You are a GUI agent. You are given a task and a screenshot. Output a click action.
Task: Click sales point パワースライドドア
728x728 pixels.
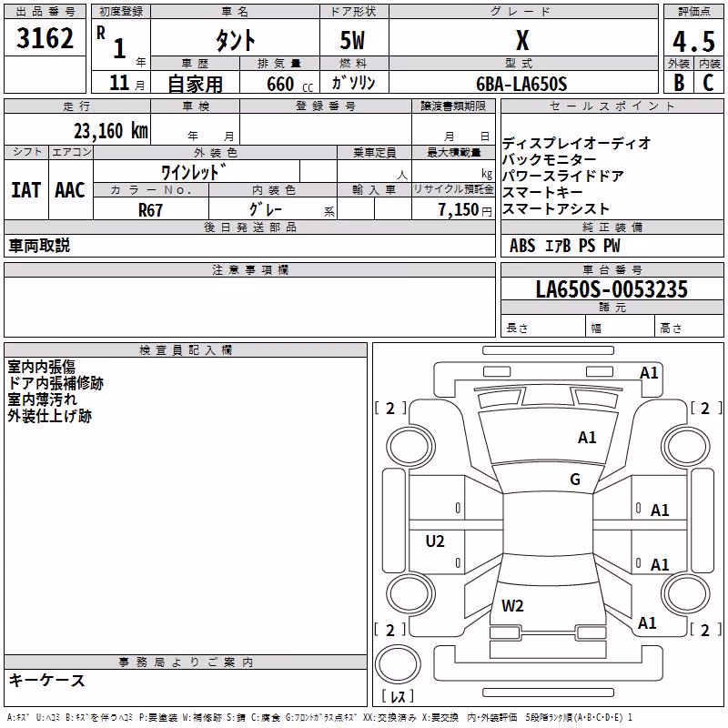[x=563, y=176]
